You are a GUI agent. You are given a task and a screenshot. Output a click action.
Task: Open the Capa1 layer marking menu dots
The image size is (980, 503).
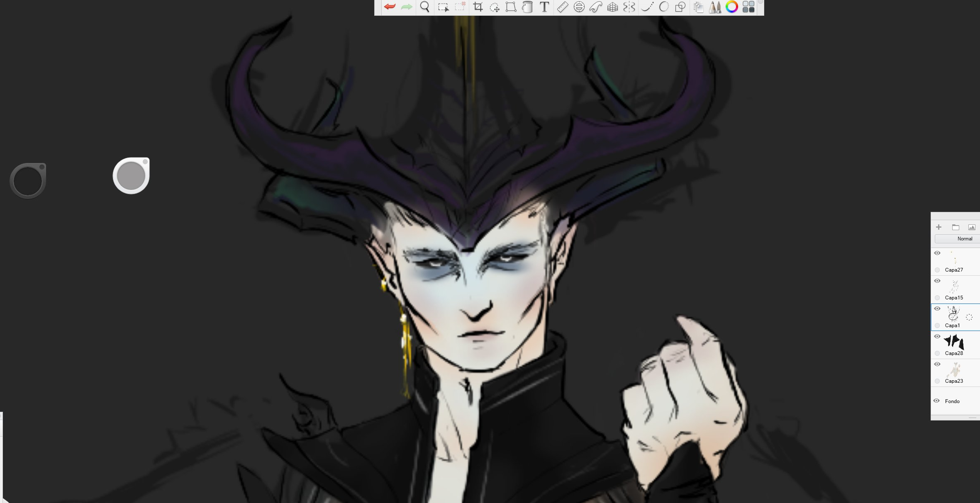[969, 317]
